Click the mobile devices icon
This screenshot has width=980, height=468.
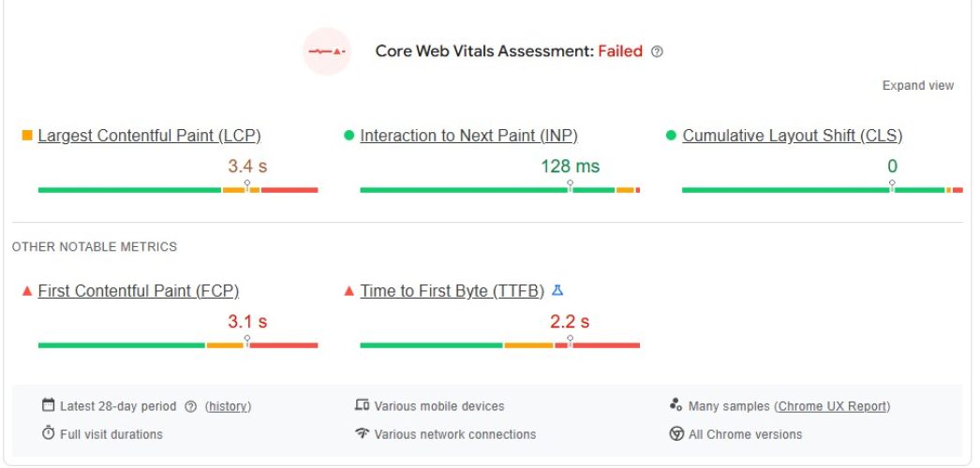point(362,405)
